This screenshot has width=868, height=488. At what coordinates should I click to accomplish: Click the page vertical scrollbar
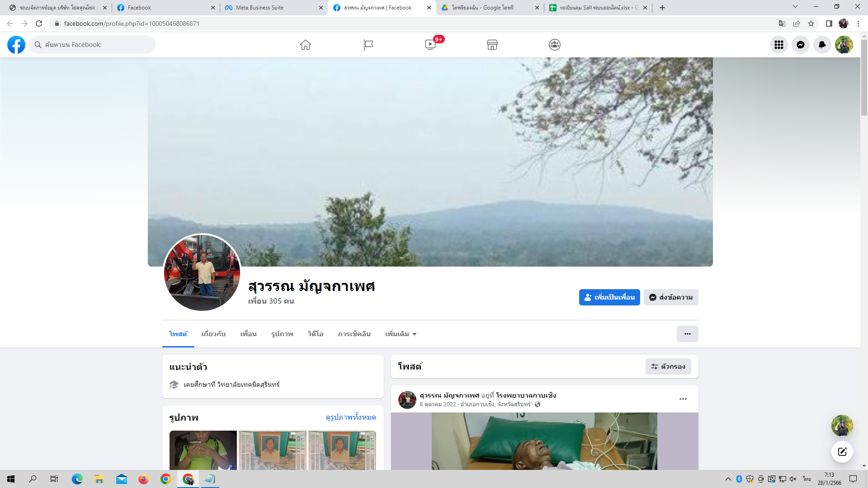[x=864, y=77]
